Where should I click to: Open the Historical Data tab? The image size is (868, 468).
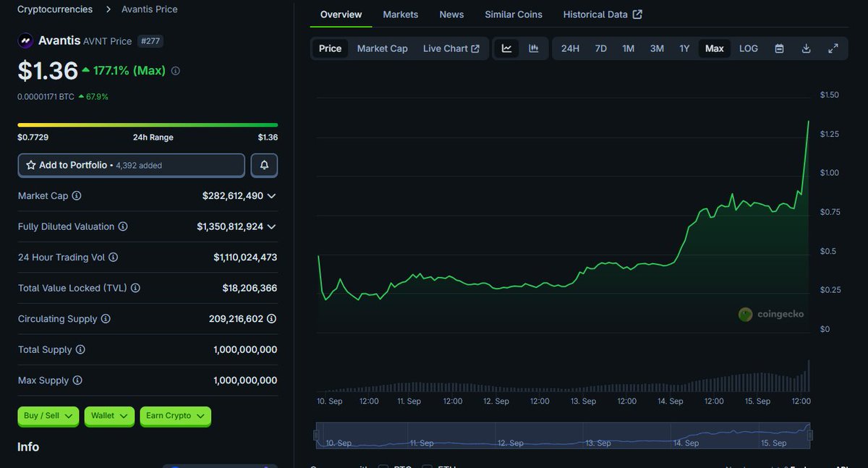point(603,14)
